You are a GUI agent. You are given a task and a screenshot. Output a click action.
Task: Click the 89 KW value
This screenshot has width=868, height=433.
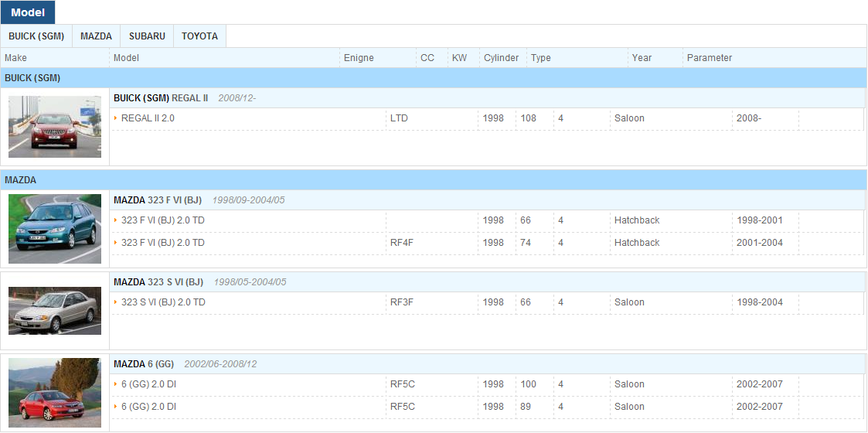(526, 407)
